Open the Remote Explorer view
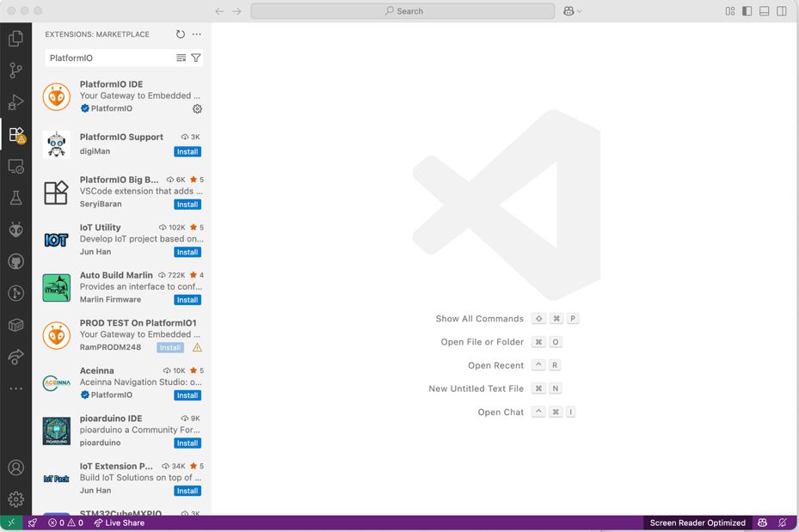Screen dimensions: 799x532 click(x=15, y=167)
